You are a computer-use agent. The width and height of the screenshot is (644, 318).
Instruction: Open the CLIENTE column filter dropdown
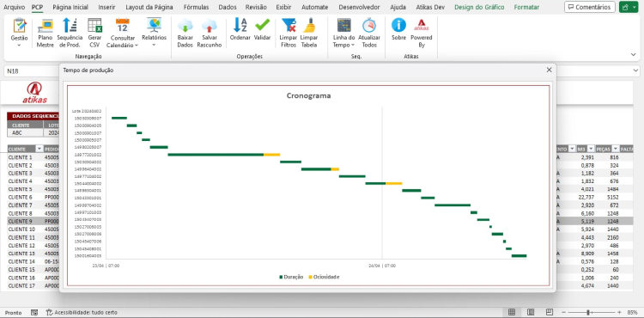point(39,150)
